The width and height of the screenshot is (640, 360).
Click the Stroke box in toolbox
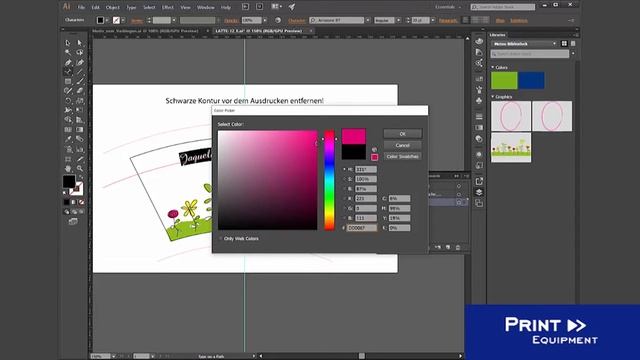pos(78,189)
